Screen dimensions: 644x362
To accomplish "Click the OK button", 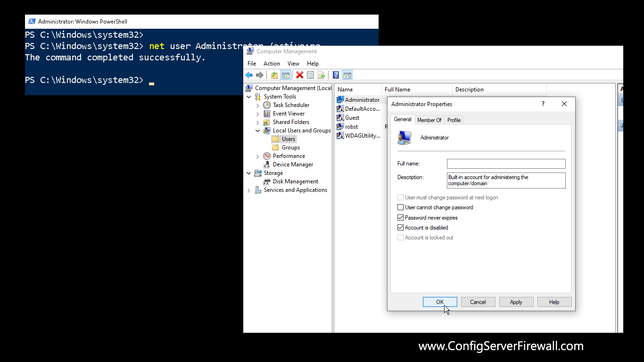I will (440, 302).
